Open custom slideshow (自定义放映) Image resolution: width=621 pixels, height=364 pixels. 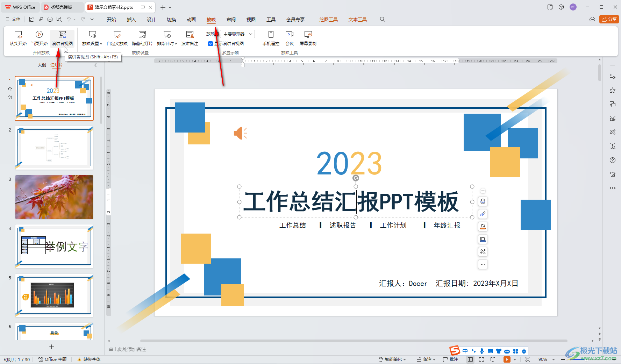tap(117, 38)
